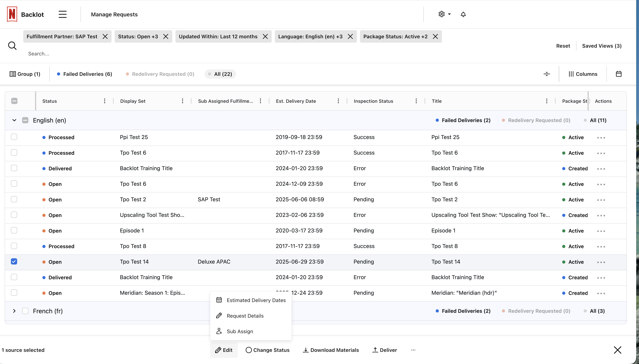Remove the Fulfillment Partner SAP Test filter
639x364 pixels.
point(105,36)
